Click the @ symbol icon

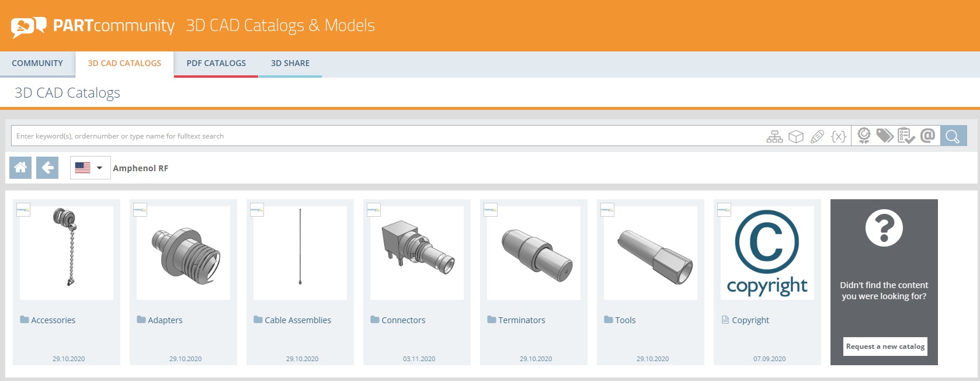pyautogui.click(x=927, y=136)
